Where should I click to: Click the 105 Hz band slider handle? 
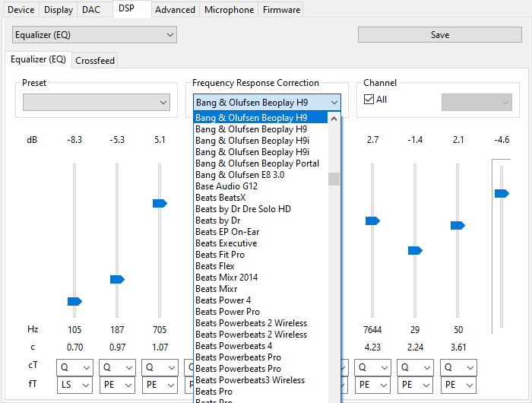[x=74, y=302]
